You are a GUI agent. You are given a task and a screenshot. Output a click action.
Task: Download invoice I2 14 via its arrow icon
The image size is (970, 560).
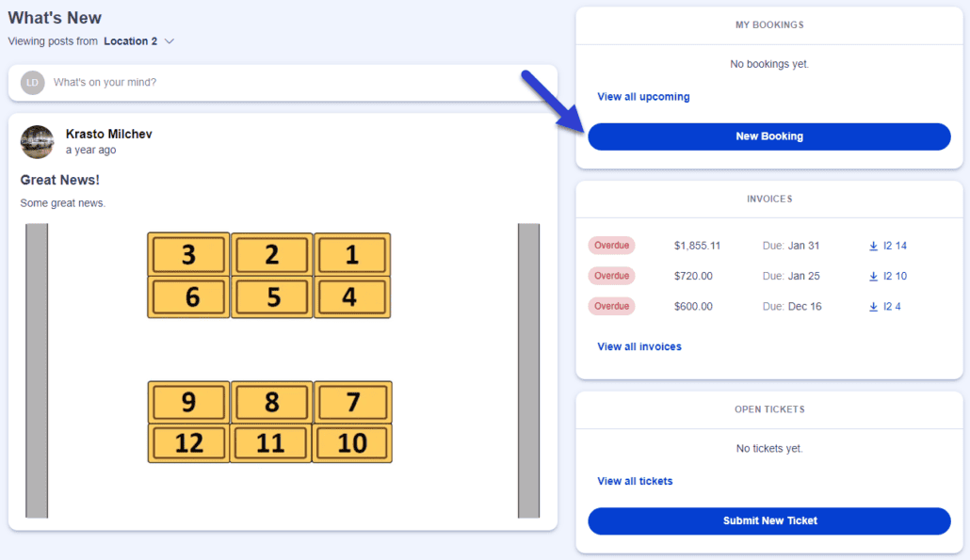point(873,246)
